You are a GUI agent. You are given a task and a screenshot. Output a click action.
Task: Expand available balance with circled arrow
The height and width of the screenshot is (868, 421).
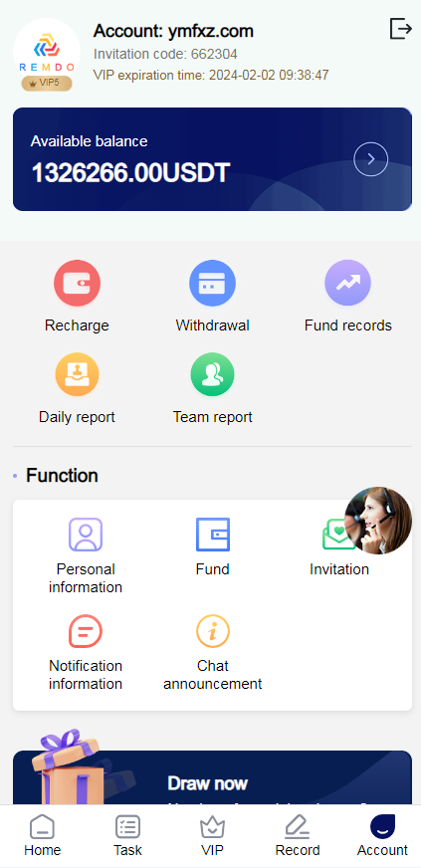[x=370, y=159]
